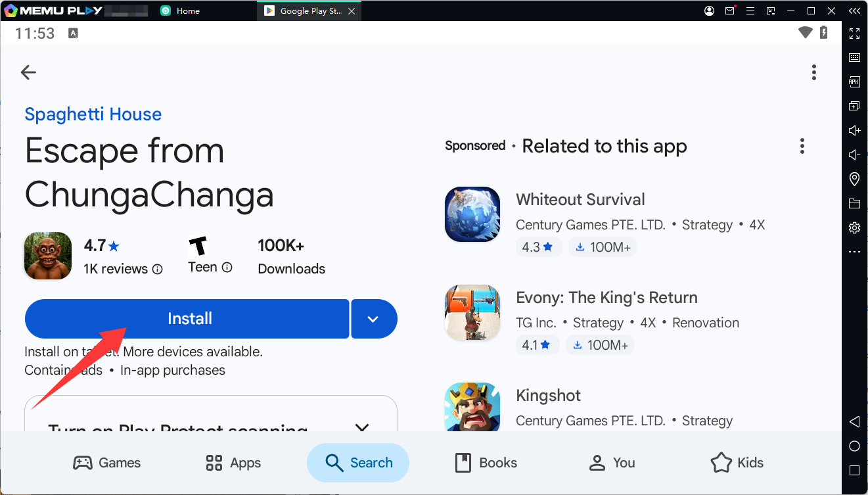Viewport: 868px width, 495px height.
Task: Select the Evony: The King's Return title
Action: pyautogui.click(x=606, y=298)
